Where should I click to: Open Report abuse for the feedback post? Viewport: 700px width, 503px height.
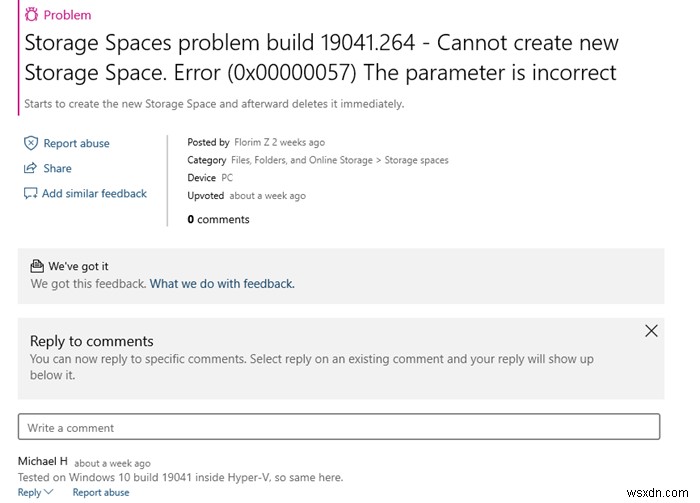[76, 143]
